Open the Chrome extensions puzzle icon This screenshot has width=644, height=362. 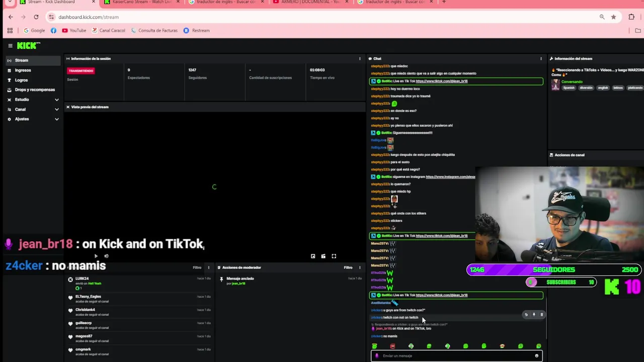pos(631,17)
